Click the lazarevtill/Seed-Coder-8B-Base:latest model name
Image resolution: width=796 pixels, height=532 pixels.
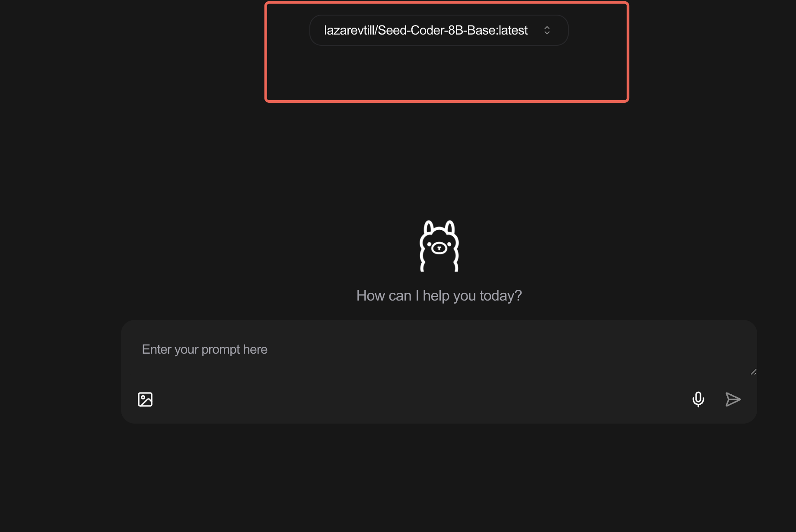[x=426, y=30]
